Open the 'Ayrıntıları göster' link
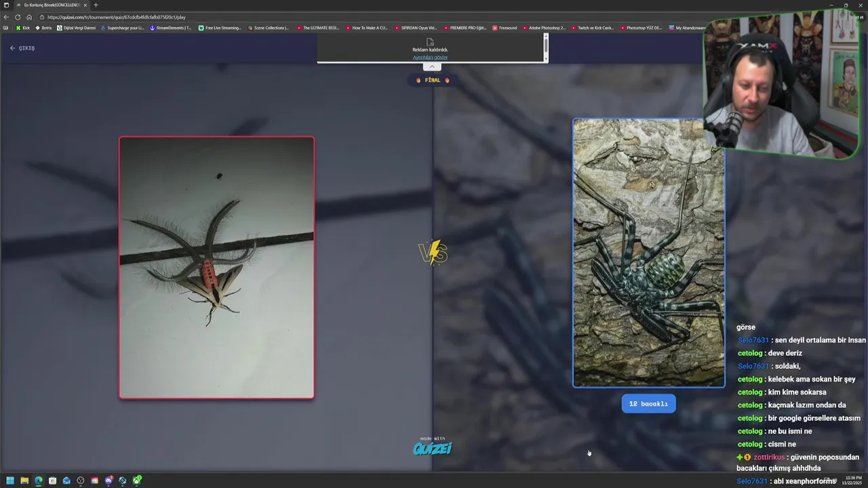The image size is (868, 488). (430, 57)
